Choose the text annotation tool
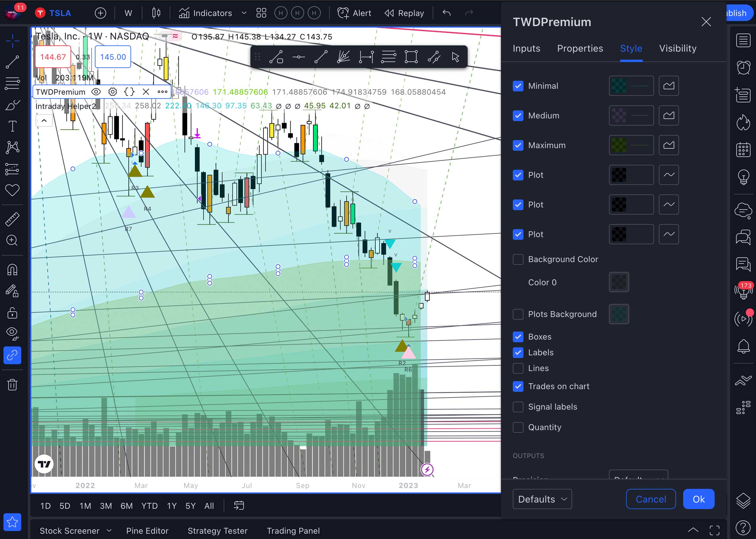 (13, 126)
